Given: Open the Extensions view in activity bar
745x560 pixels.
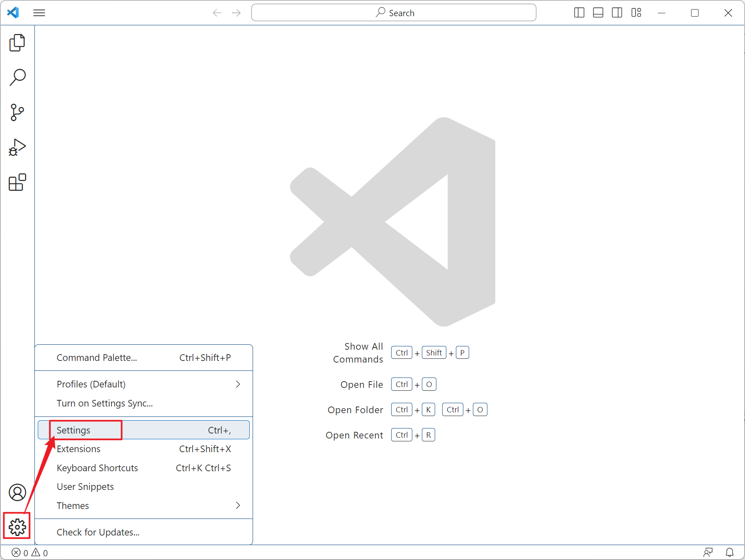Looking at the screenshot, I should (17, 182).
